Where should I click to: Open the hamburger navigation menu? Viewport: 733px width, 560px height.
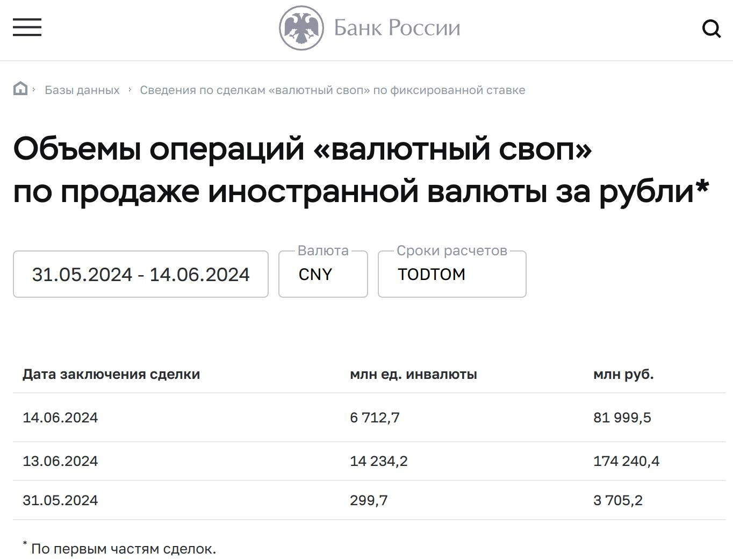click(27, 27)
